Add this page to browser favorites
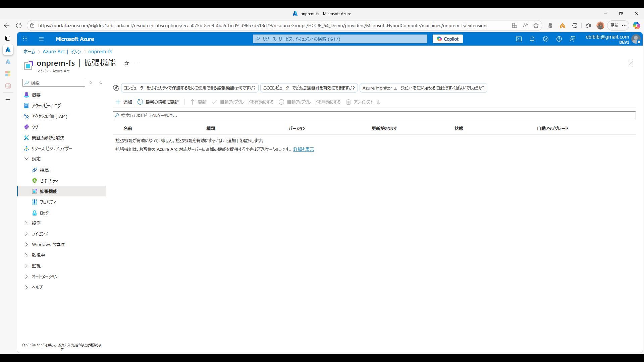Viewport: 644px width, 362px height. tap(536, 25)
